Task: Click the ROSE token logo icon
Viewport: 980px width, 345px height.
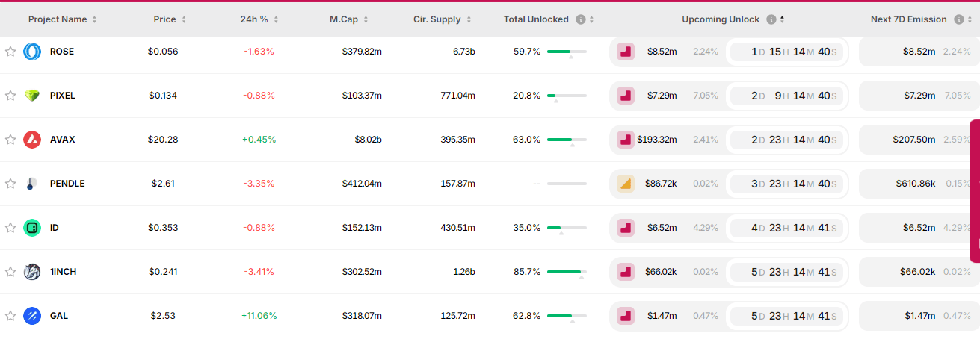Action: coord(32,52)
